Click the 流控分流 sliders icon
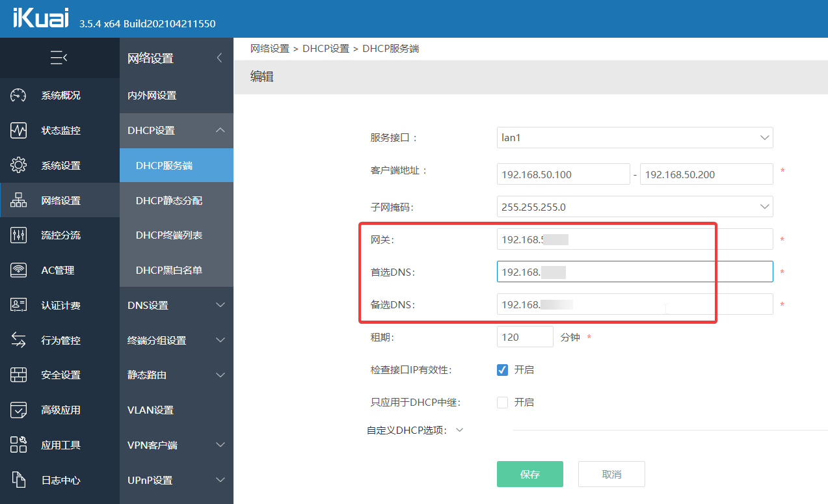 pos(18,235)
